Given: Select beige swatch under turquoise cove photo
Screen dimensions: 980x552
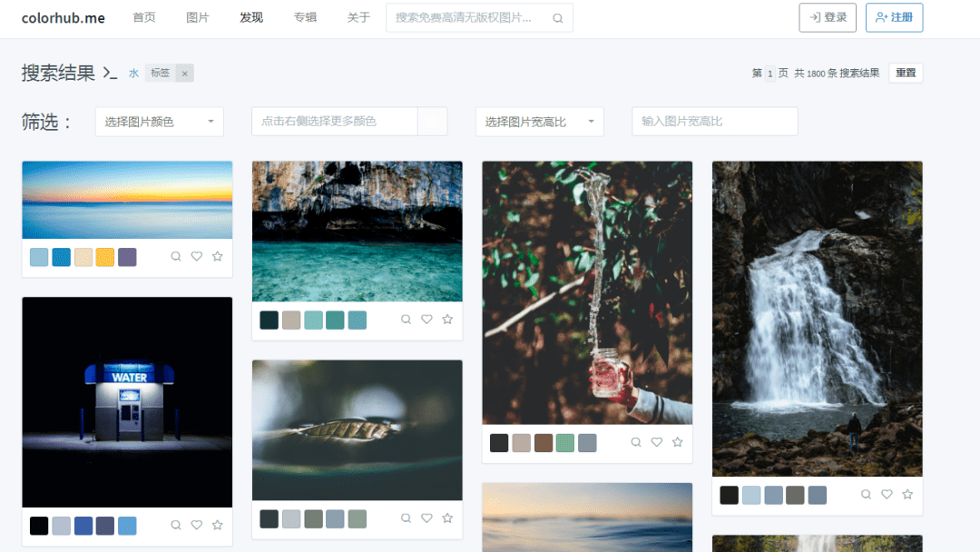Looking at the screenshot, I should tap(291, 320).
